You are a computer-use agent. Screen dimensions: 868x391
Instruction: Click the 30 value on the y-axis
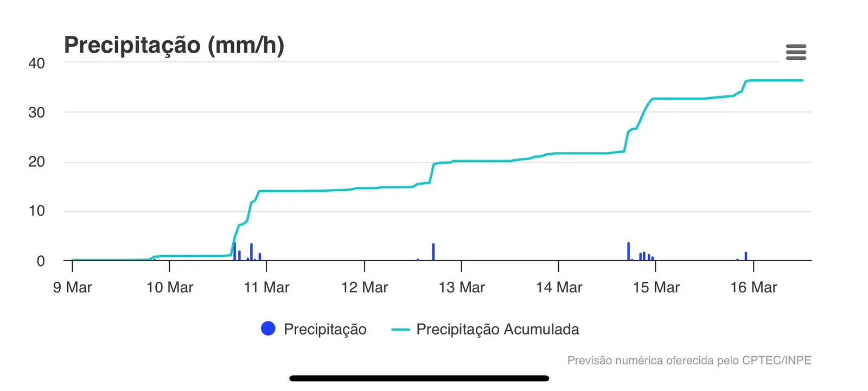click(x=36, y=112)
